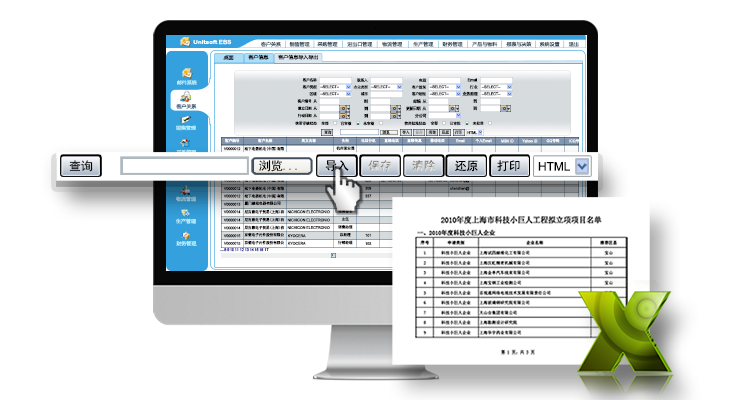Click the file path input field
This screenshot has width=740, height=400.
tap(181, 166)
